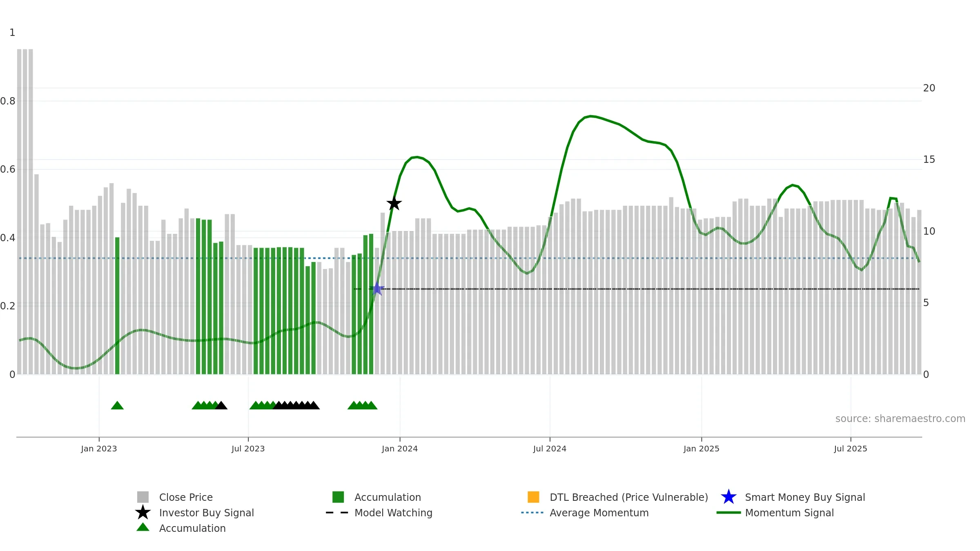
Task: Click the 0.8 left axis label
Action: coord(8,101)
